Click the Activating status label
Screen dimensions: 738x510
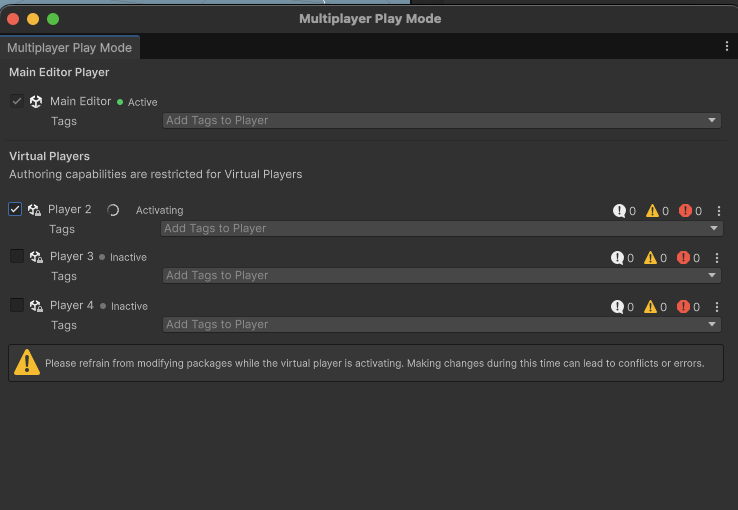(160, 210)
